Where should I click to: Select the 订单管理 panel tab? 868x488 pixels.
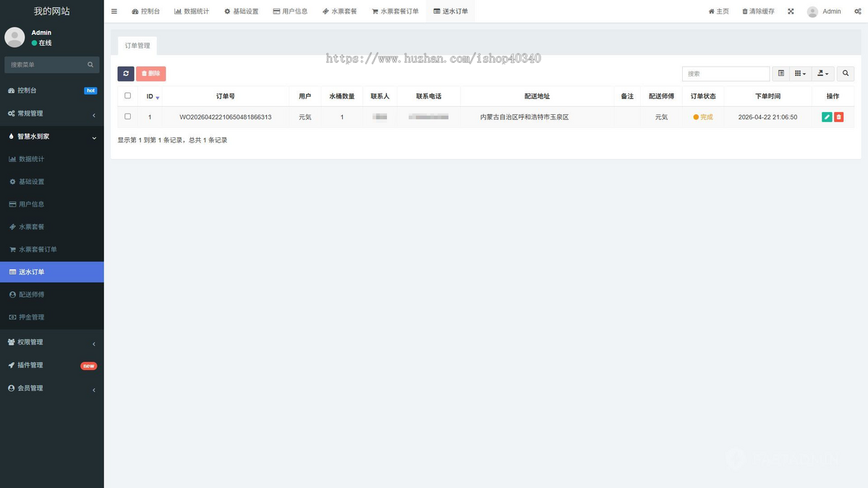pyautogui.click(x=137, y=46)
